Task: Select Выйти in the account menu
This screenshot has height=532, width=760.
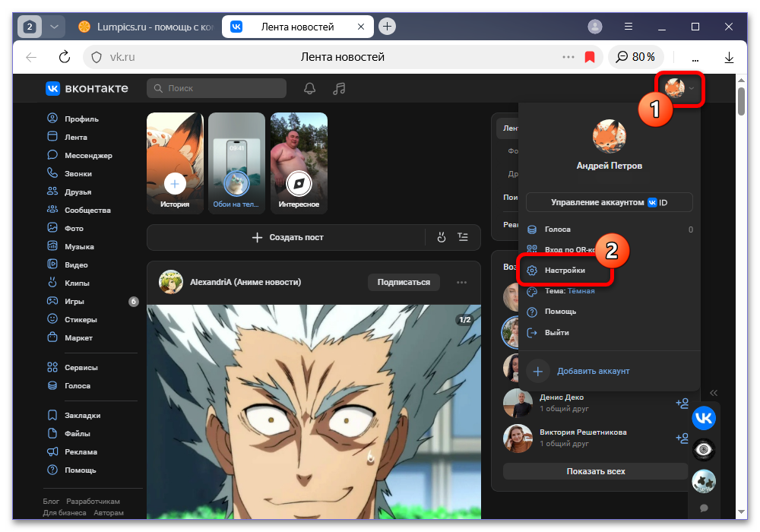Action: tap(610, 332)
